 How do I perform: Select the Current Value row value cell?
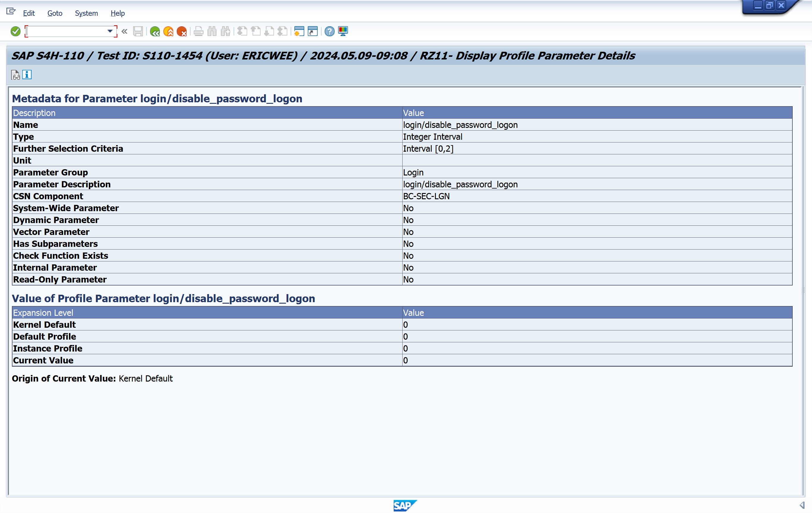point(597,360)
